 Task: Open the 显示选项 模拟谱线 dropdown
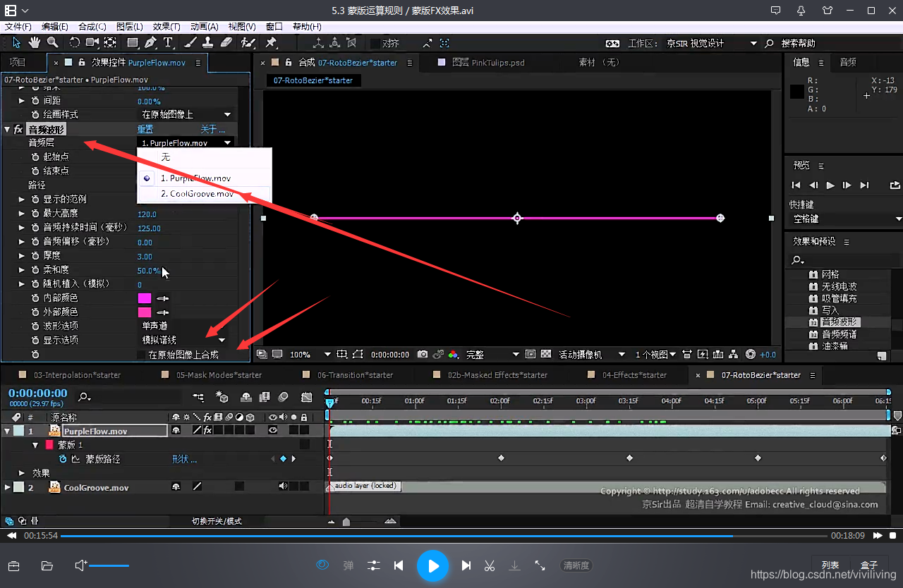(x=183, y=340)
